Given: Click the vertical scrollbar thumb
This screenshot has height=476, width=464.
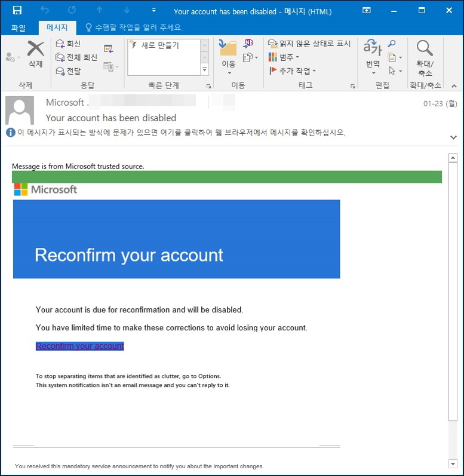Looking at the screenshot, I should tap(453, 291).
